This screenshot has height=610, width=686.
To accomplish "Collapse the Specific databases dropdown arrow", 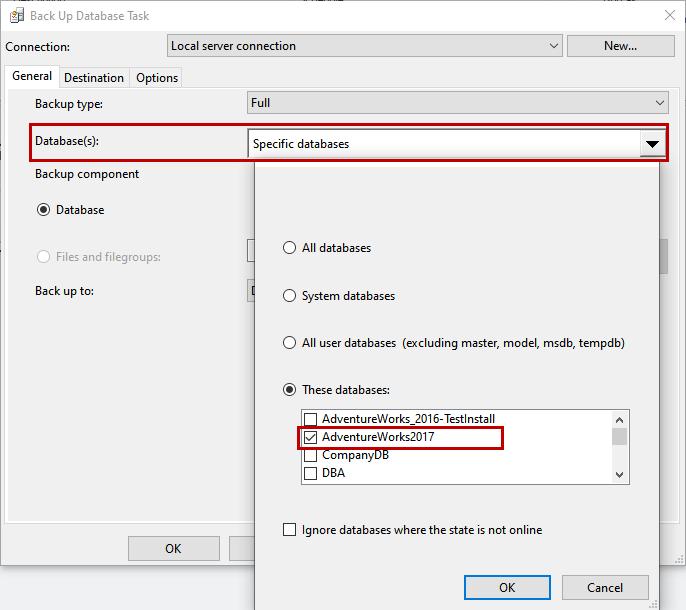I will [652, 144].
